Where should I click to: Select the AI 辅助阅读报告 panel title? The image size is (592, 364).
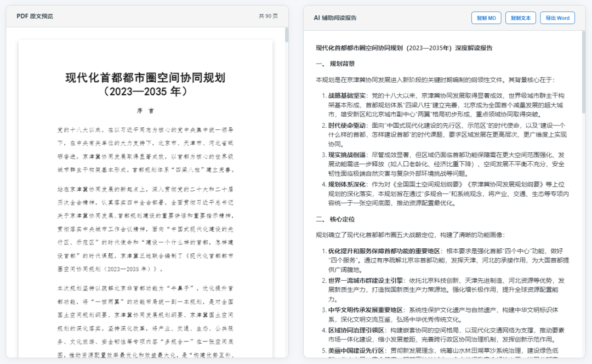(335, 18)
